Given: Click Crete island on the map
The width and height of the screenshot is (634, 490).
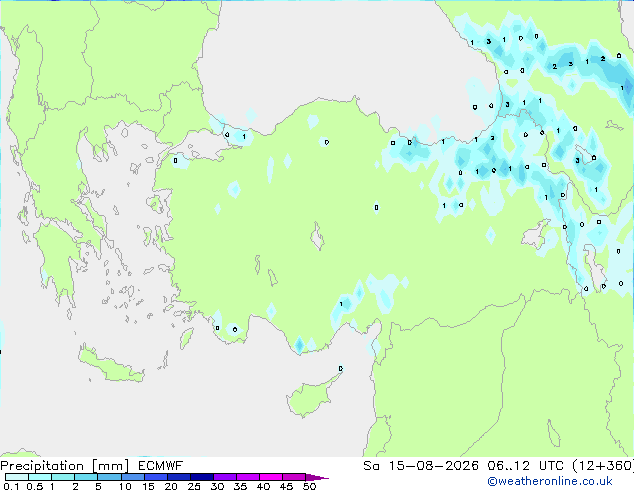Looking at the screenshot, I should [110, 365].
